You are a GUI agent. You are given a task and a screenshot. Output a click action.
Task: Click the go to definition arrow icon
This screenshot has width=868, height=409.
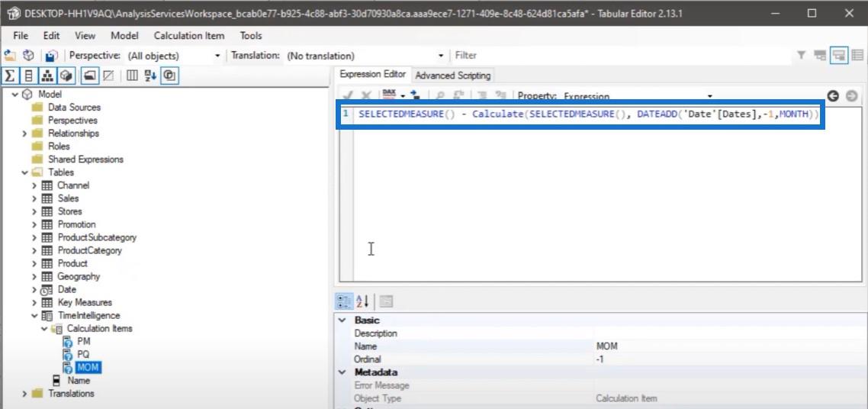(x=414, y=95)
